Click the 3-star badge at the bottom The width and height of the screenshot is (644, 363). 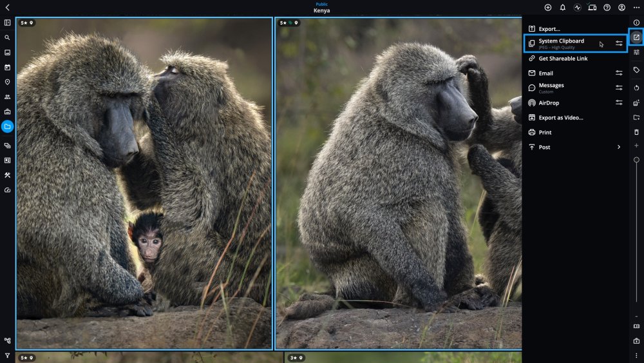[x=296, y=358]
